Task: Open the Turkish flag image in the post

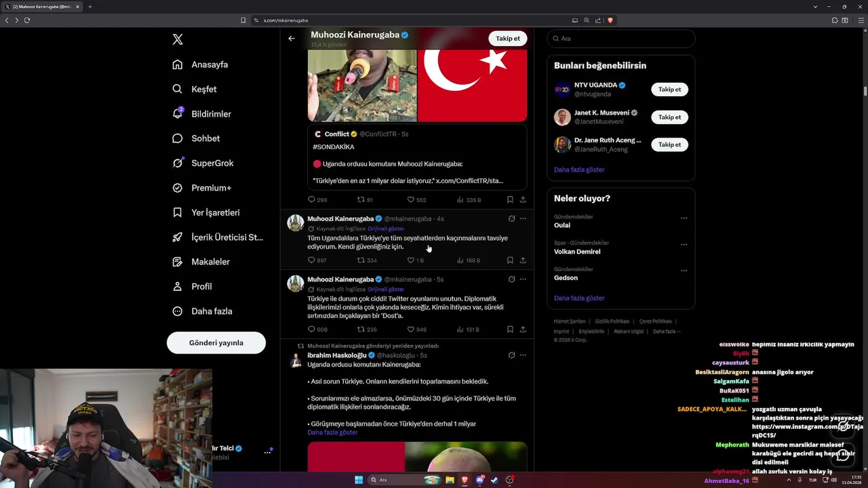Action: pos(473,85)
